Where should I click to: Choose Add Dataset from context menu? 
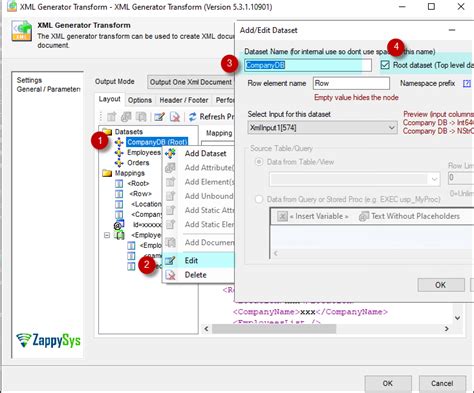(x=205, y=153)
